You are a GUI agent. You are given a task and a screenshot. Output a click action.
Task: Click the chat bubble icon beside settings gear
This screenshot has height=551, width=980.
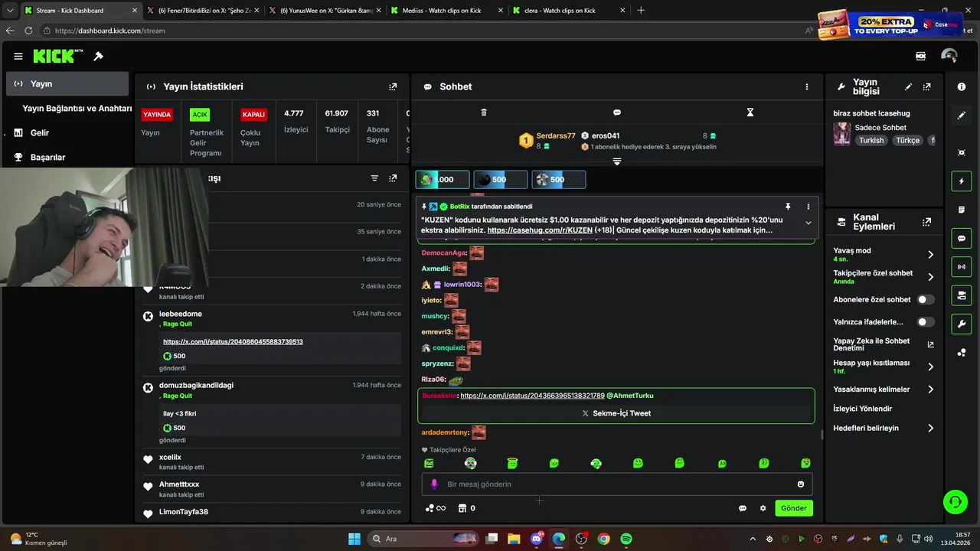[x=743, y=508]
